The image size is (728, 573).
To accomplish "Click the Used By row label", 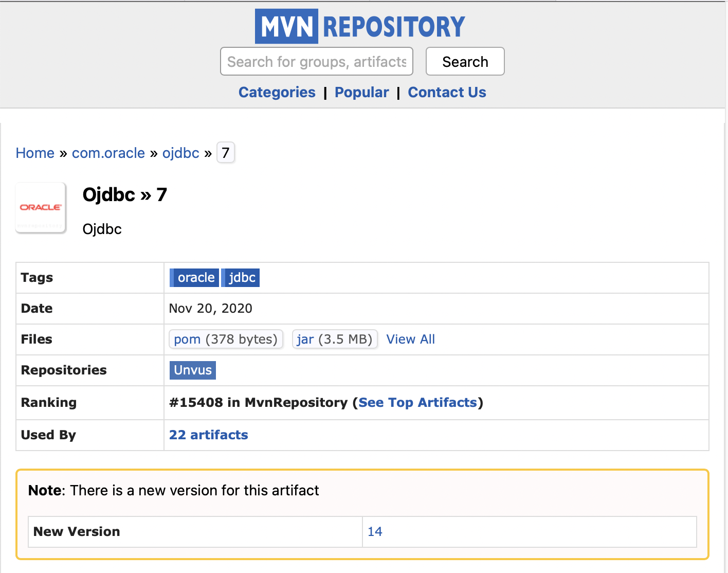I will (x=48, y=435).
